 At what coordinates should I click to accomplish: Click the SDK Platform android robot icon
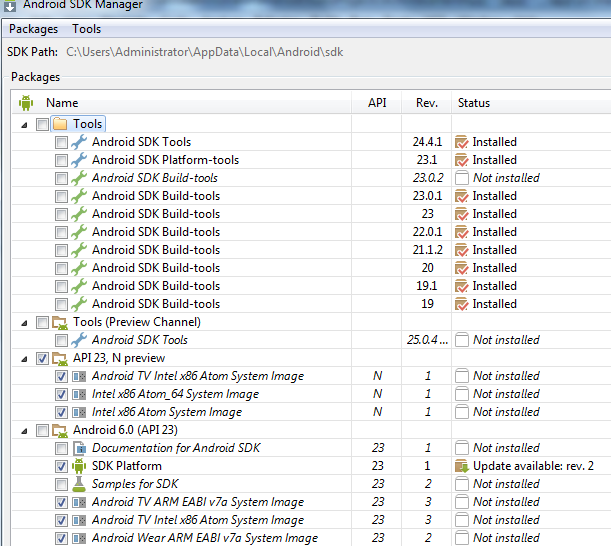coord(79,466)
